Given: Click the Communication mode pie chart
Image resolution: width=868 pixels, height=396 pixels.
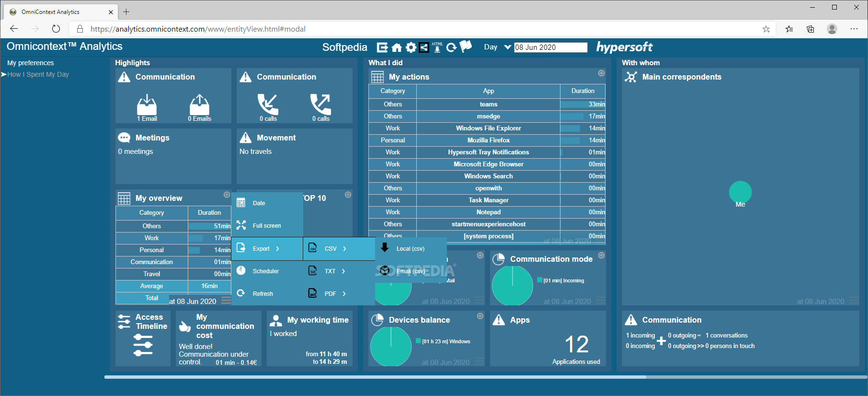Looking at the screenshot, I should (x=513, y=286).
